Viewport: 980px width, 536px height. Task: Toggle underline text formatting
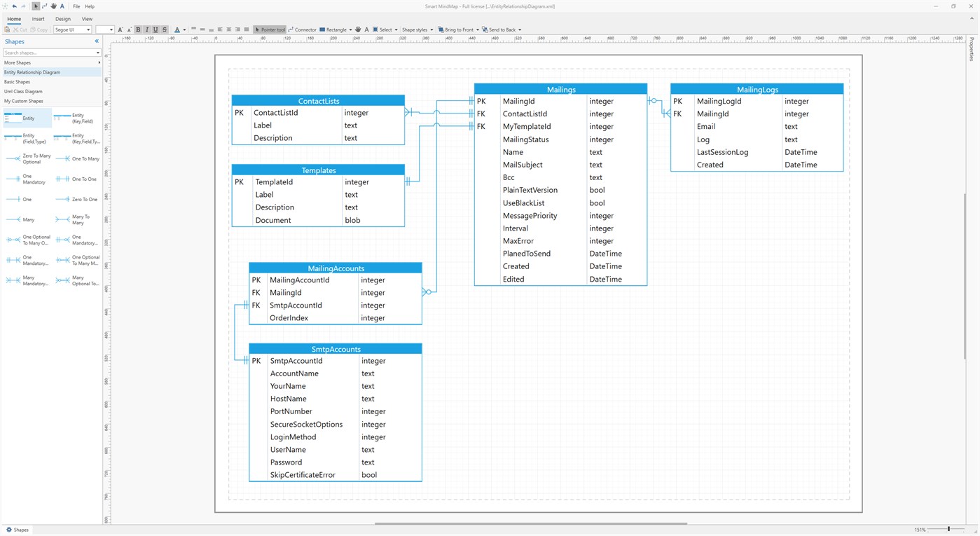tap(155, 29)
